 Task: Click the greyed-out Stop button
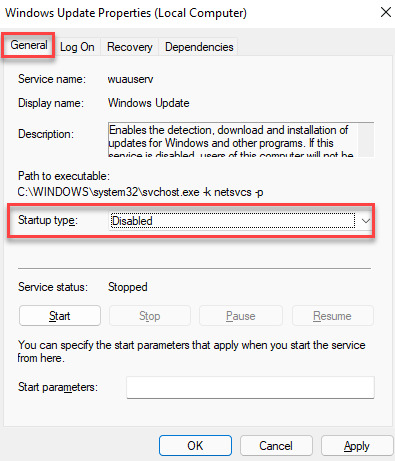point(150,316)
